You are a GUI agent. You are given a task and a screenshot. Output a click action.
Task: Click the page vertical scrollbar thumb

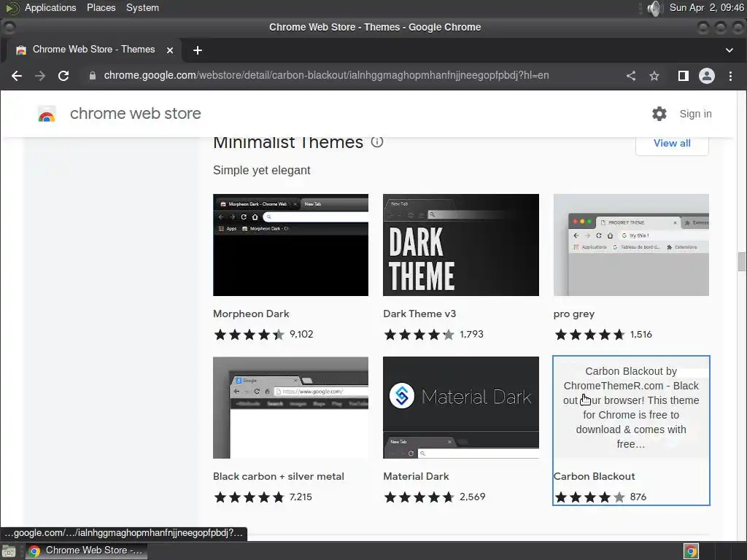[742, 262]
